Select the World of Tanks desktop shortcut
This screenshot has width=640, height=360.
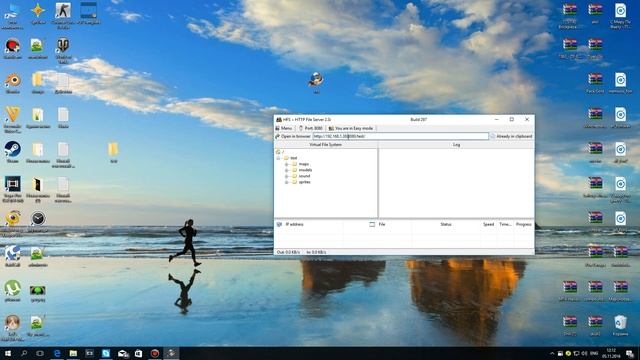[63, 51]
